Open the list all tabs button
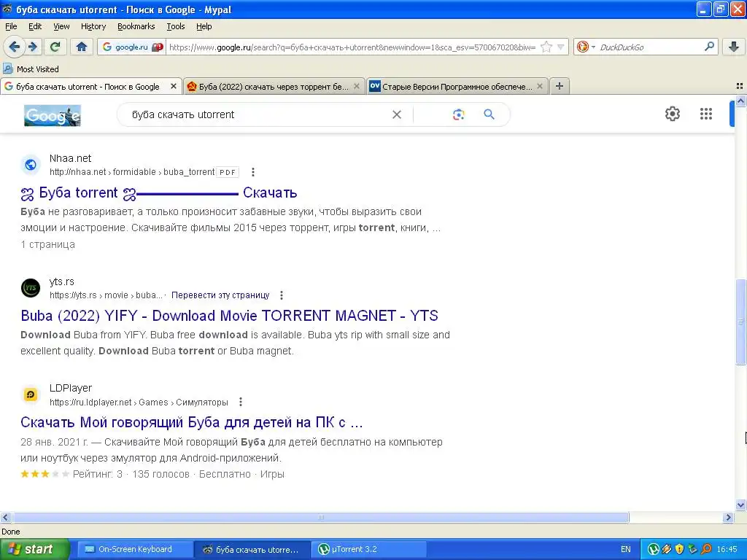Screen dimensions: 747x560 [740, 86]
